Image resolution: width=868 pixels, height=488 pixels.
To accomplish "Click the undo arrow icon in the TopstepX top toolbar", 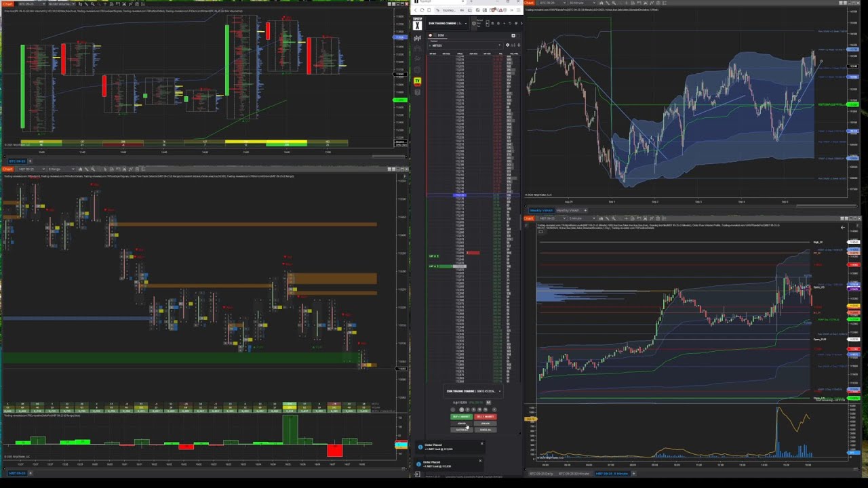I will (510, 24).
